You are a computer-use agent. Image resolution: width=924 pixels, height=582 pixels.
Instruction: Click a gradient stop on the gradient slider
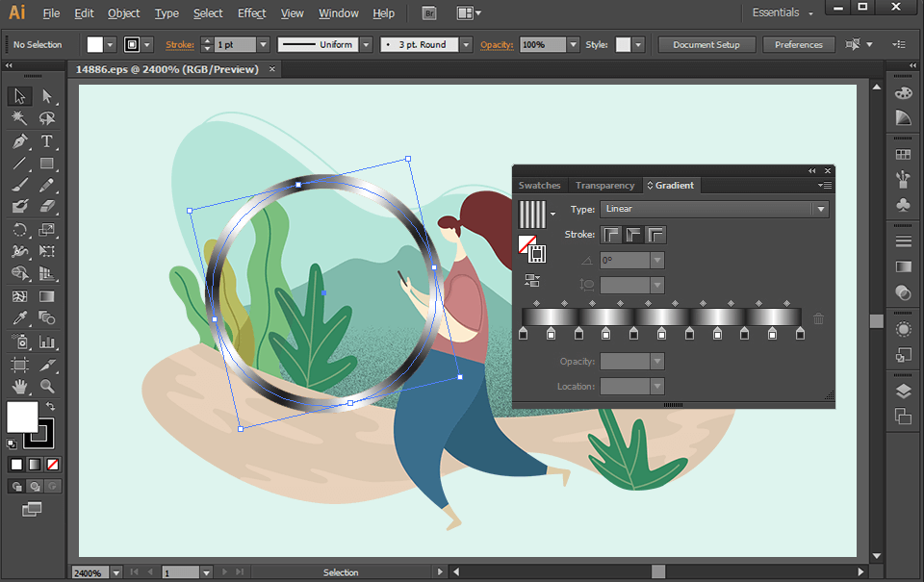[x=550, y=332]
